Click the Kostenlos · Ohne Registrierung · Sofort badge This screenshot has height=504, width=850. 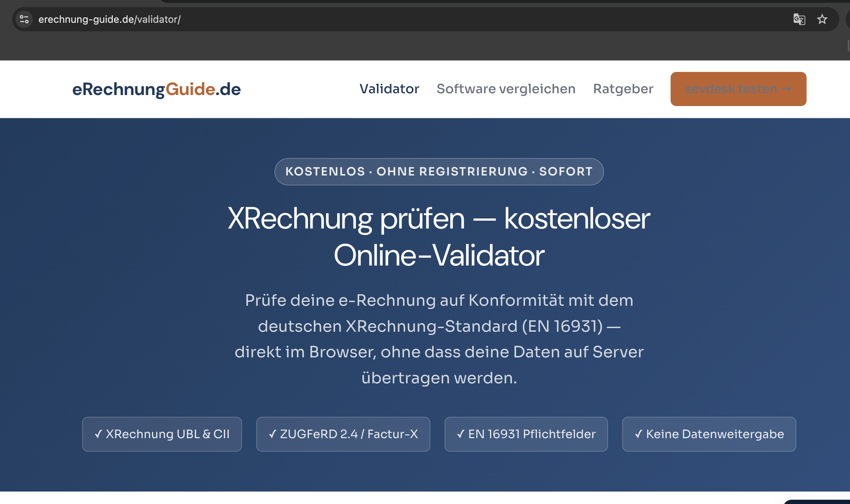(x=439, y=172)
